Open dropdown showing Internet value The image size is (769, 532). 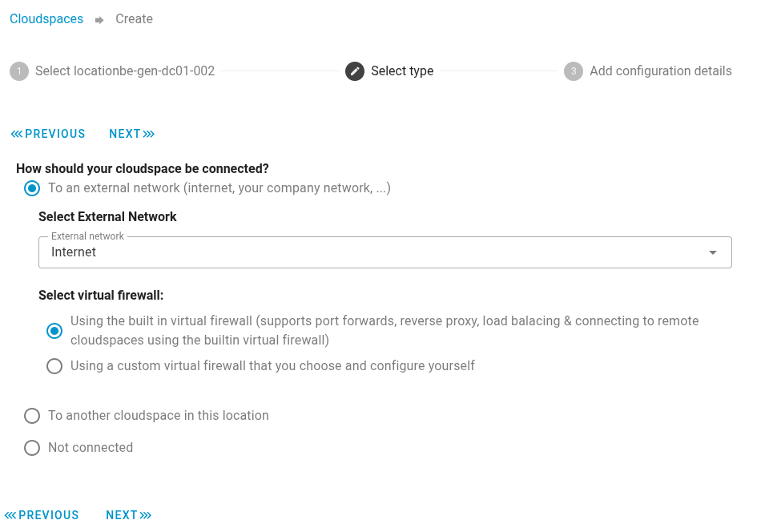[385, 252]
